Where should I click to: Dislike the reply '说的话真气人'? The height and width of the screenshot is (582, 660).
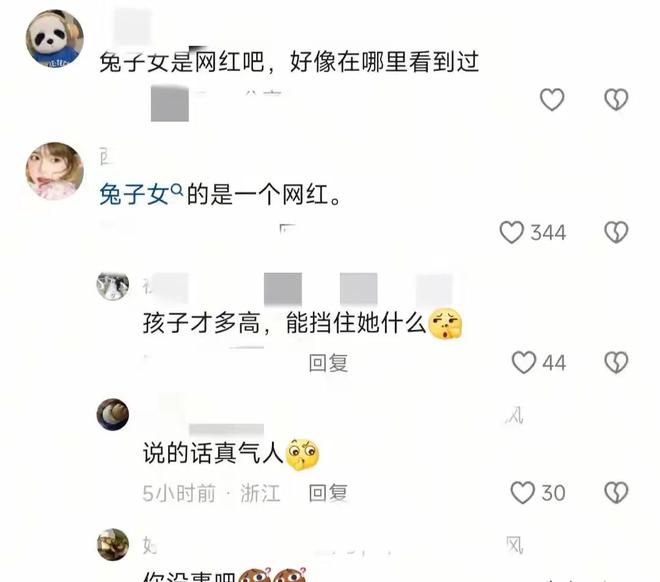point(616,492)
